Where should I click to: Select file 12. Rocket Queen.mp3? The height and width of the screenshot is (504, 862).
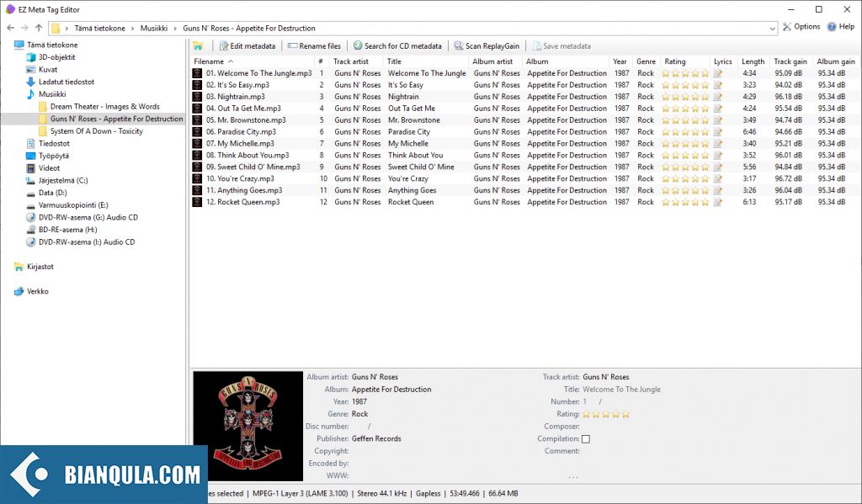click(243, 202)
